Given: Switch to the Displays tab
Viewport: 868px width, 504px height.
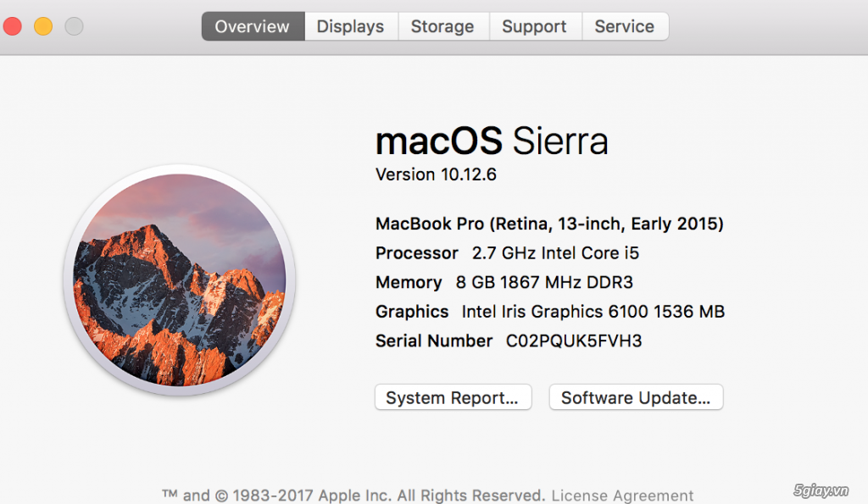Looking at the screenshot, I should click(x=350, y=26).
